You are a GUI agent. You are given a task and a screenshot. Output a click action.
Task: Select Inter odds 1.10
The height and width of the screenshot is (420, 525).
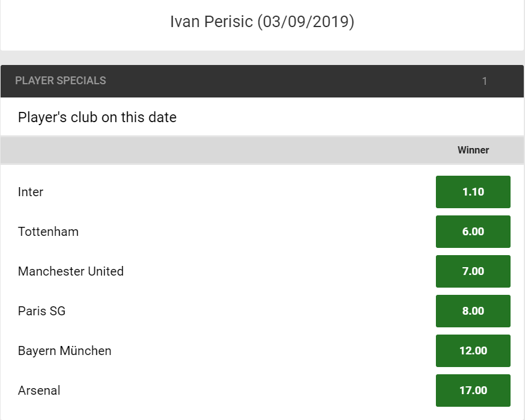tap(473, 192)
